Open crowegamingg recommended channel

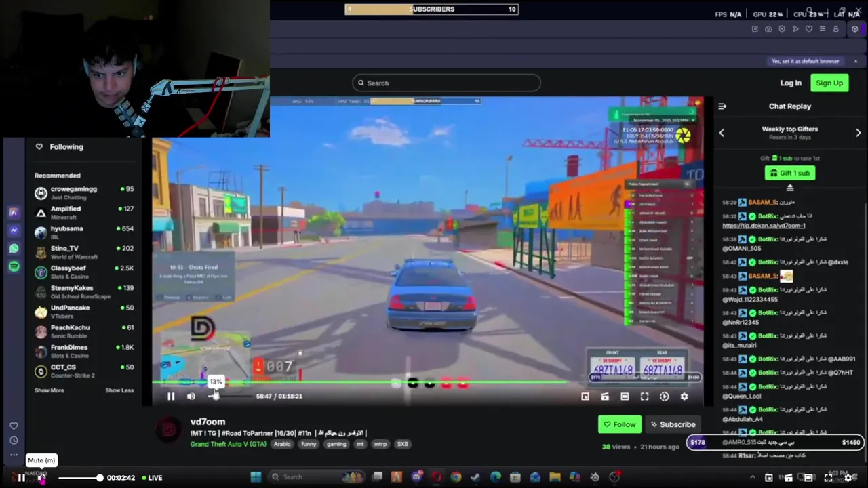[84, 193]
